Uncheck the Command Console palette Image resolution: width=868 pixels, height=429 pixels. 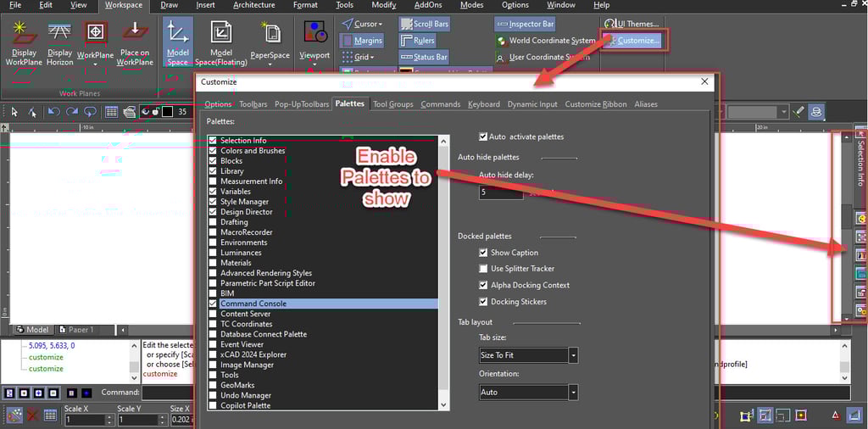click(x=213, y=304)
